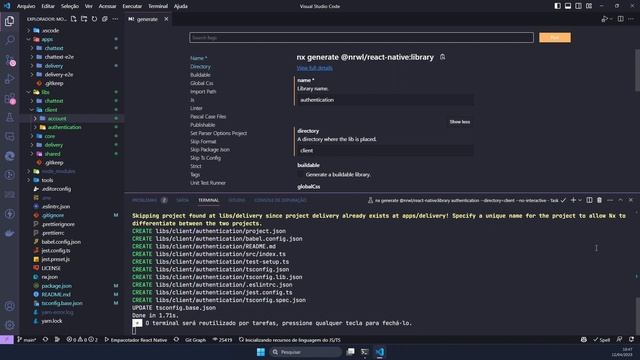This screenshot has height=360, width=640.
Task: Open the Testing flask view
Action: pyautogui.click(x=9, y=118)
